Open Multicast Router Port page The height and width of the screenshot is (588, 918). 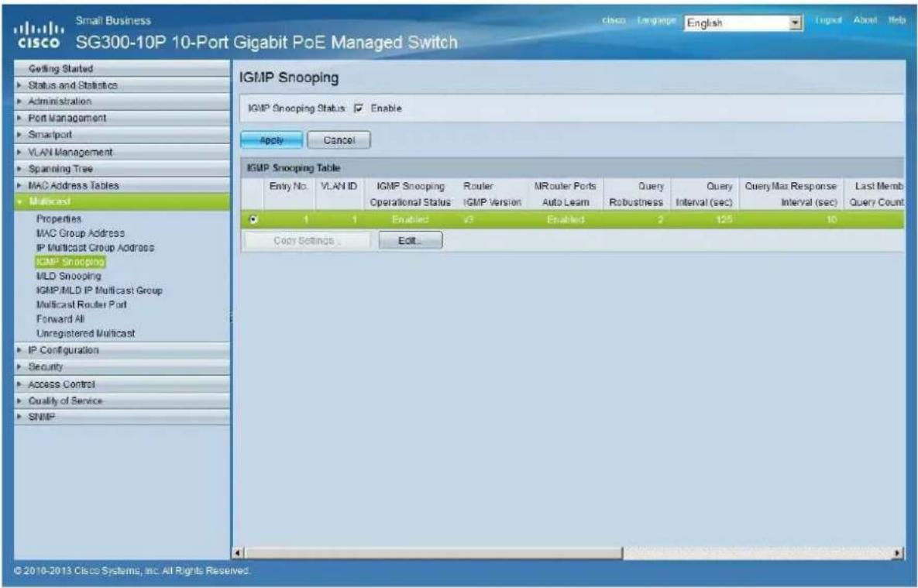(x=81, y=304)
